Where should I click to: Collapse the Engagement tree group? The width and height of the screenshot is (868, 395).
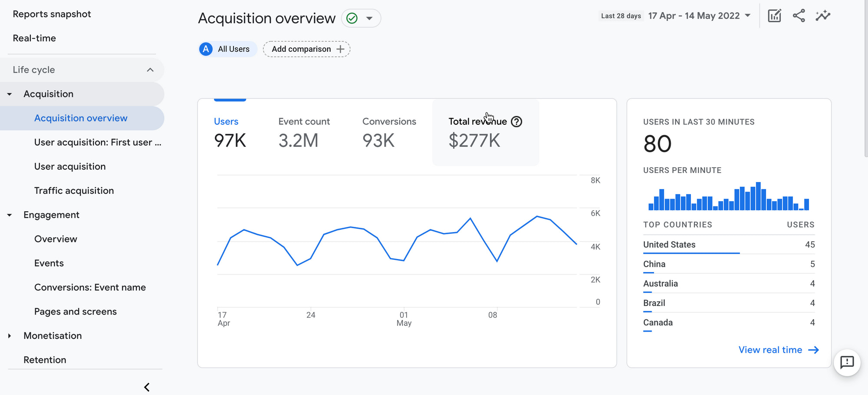pos(10,215)
